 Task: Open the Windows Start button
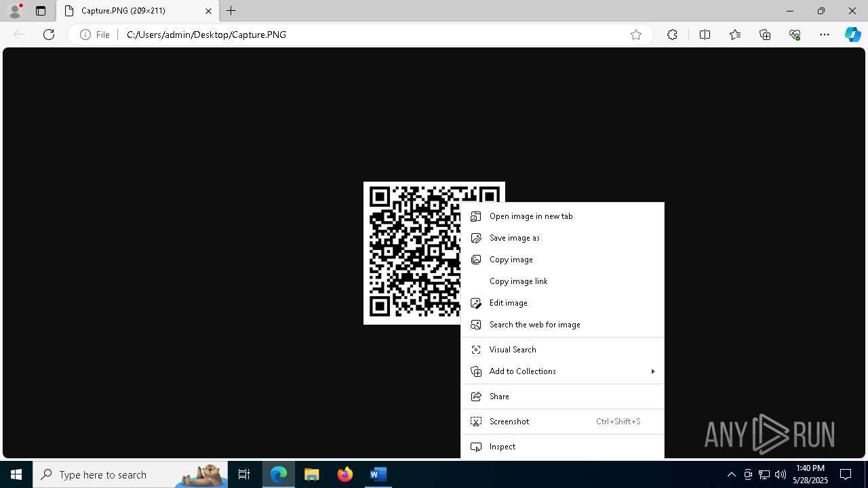16,474
